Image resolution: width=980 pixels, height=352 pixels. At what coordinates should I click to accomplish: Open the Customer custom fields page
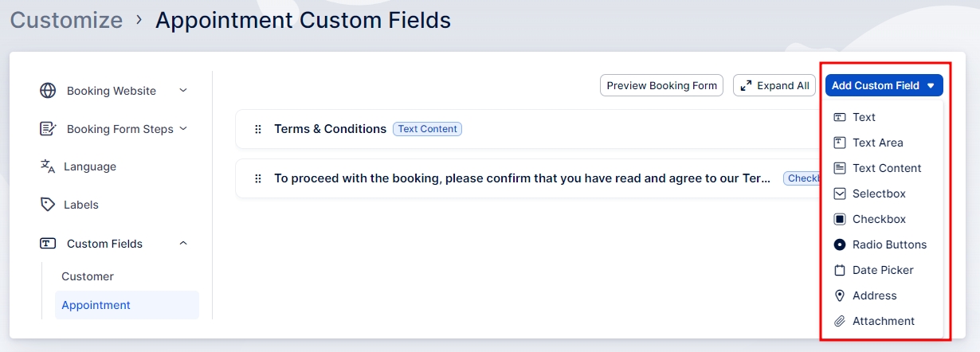coord(88,276)
